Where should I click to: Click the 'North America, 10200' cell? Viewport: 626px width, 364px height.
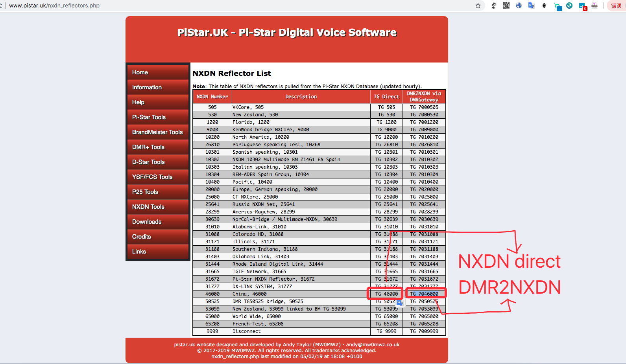pos(301,137)
